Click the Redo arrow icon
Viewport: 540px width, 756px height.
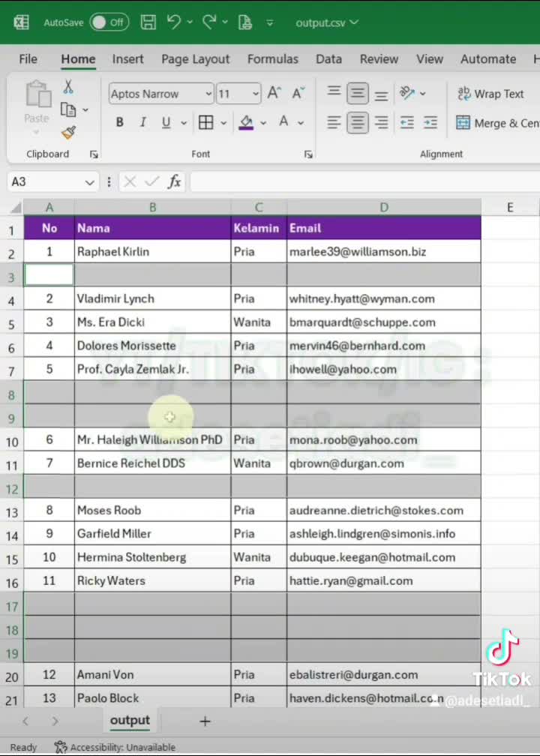pos(209,22)
